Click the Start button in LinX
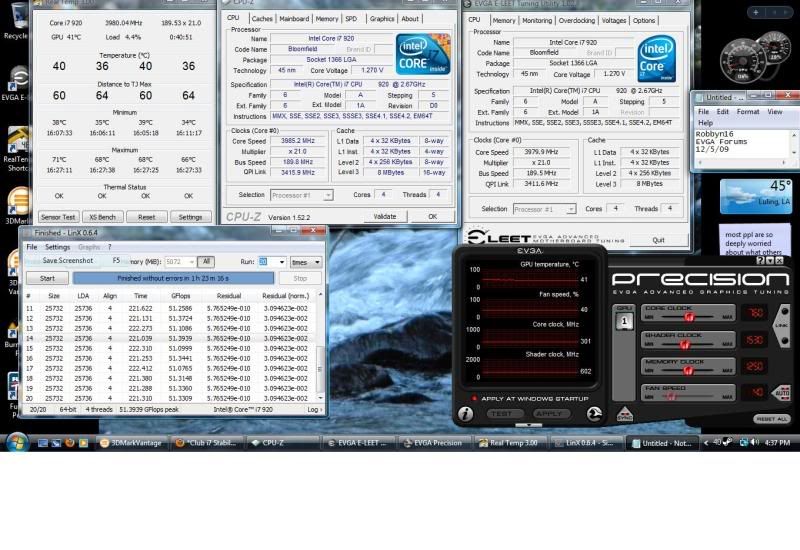 [x=46, y=278]
